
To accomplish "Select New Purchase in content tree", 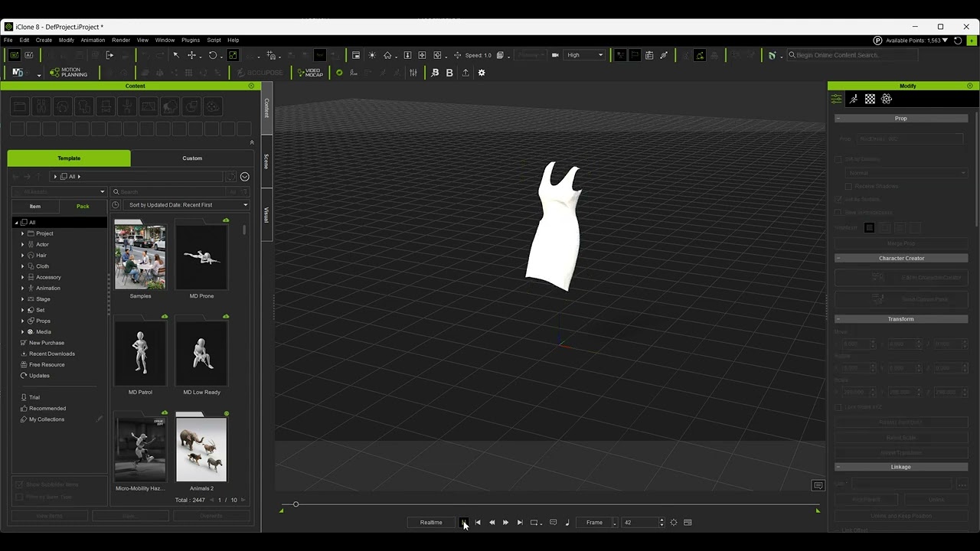I will click(x=47, y=343).
